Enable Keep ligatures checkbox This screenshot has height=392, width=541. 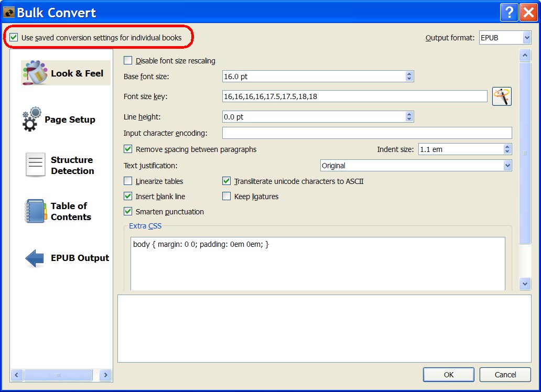226,196
